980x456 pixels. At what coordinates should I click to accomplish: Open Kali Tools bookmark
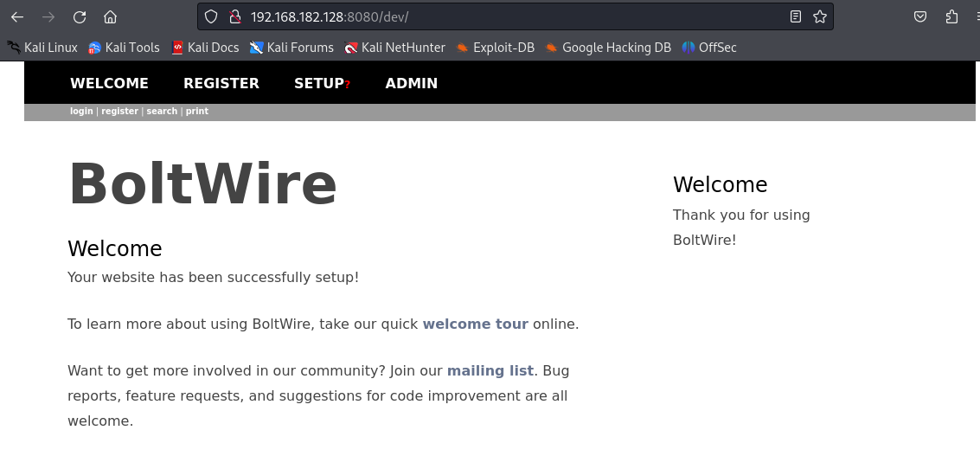[x=124, y=48]
